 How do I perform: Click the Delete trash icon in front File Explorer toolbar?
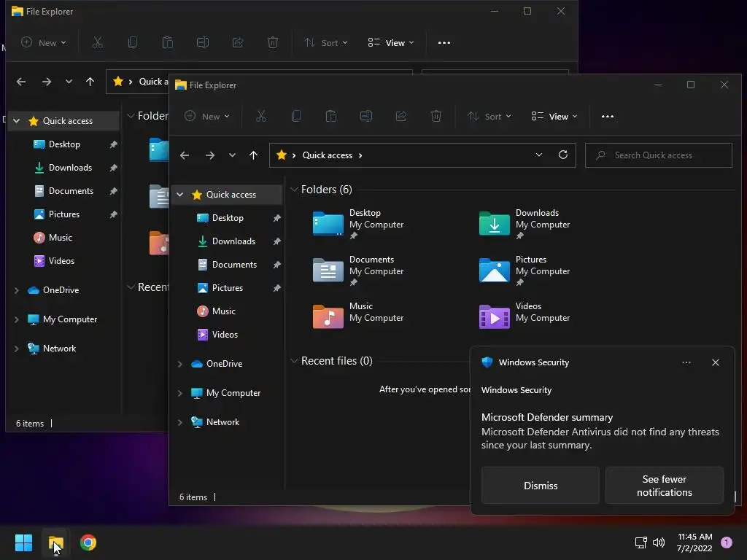click(x=436, y=116)
